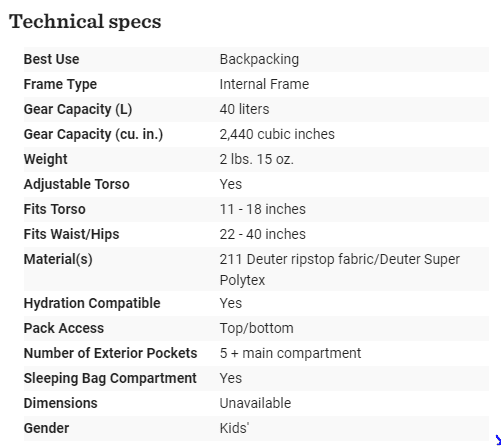Viewport: 501px width, 446px height.
Task: Click the Backpacking value
Action: 259,59
